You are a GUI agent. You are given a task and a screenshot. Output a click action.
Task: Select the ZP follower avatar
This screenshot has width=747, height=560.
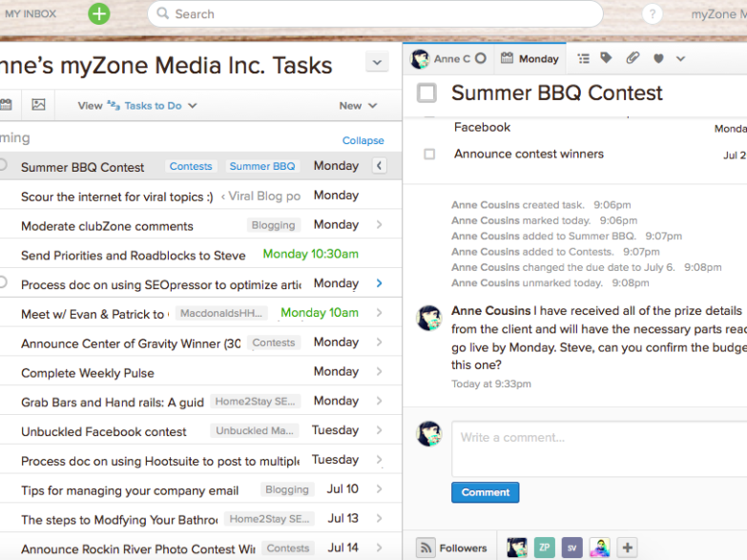[x=545, y=548]
